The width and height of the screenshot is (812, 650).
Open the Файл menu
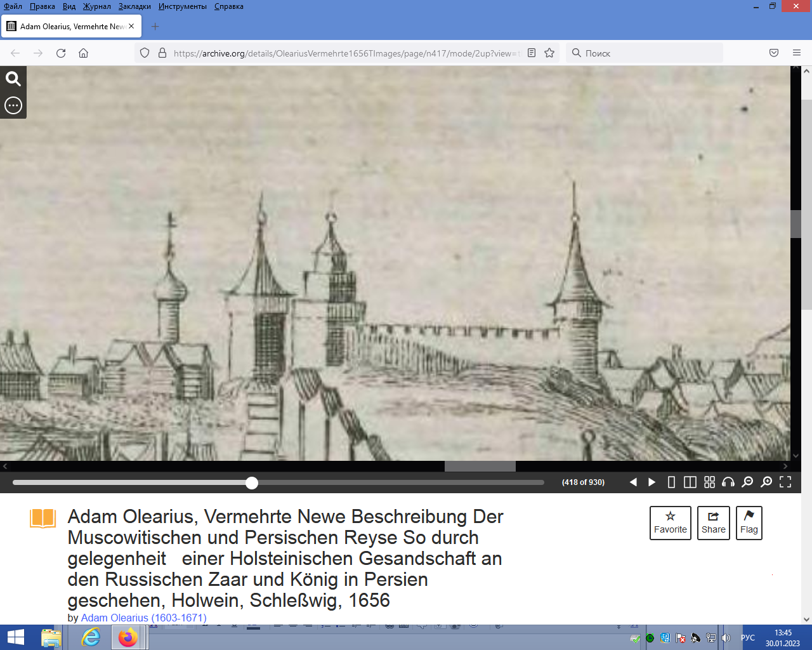pos(13,6)
